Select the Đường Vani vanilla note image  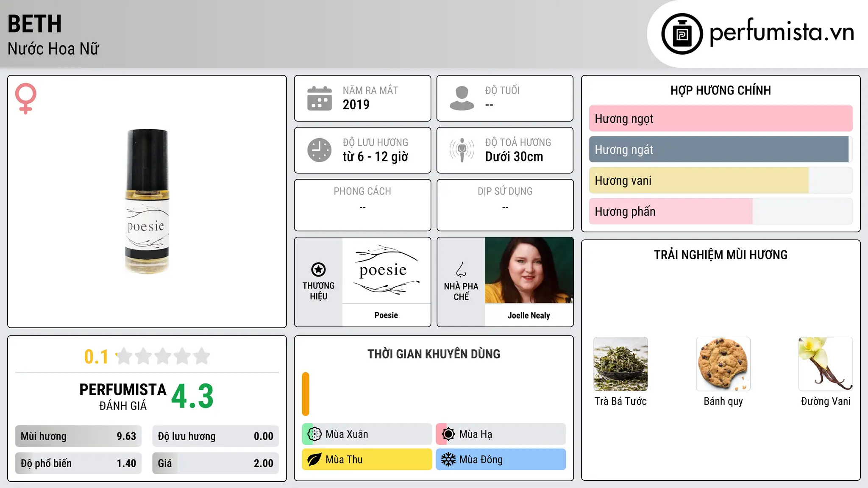pos(826,364)
